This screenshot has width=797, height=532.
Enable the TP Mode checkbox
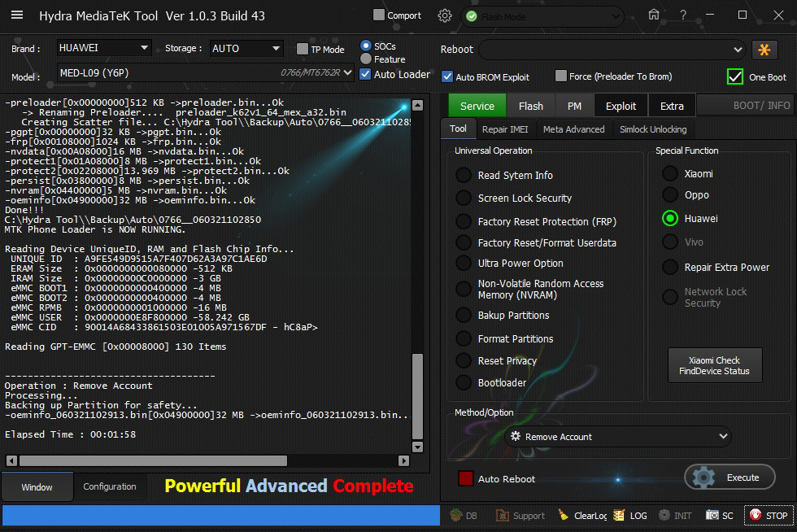(303, 49)
